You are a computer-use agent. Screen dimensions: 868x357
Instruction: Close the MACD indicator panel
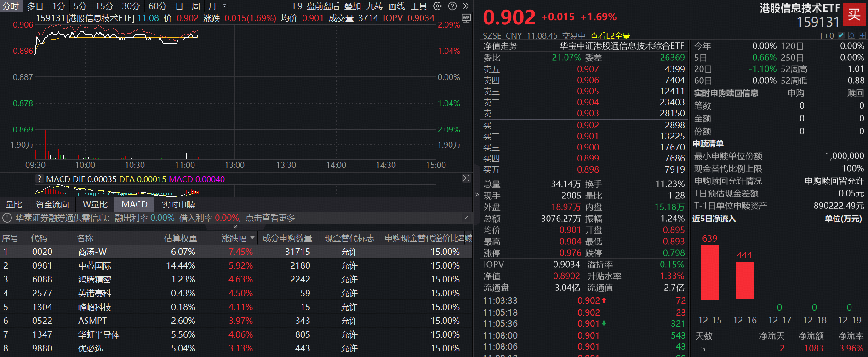click(x=466, y=178)
